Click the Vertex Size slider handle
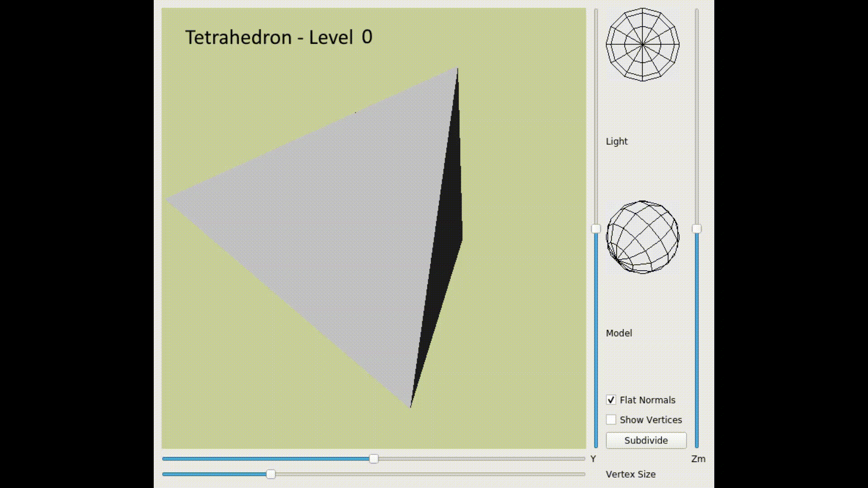Screen dimensions: 868x488 (272, 474)
